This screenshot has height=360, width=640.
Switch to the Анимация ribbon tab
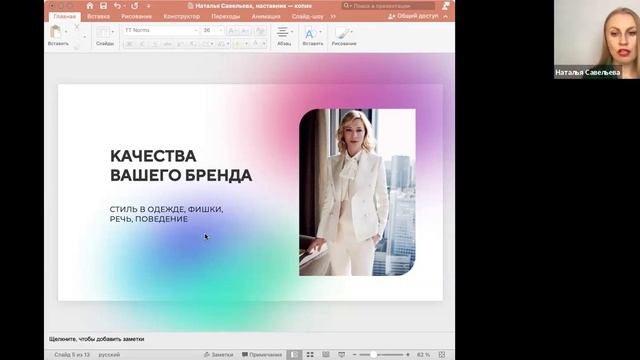click(x=266, y=16)
